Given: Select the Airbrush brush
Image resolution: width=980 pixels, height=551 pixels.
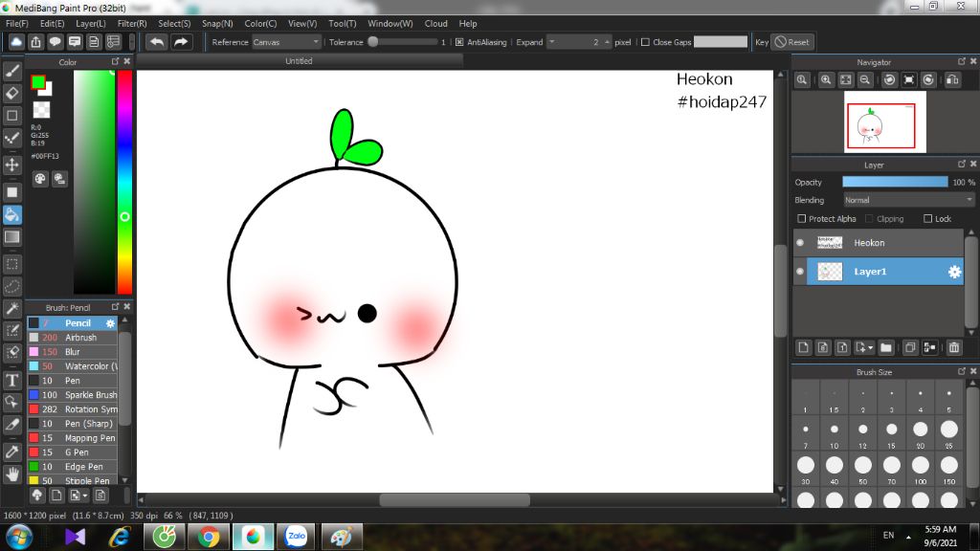Looking at the screenshot, I should 73,338.
